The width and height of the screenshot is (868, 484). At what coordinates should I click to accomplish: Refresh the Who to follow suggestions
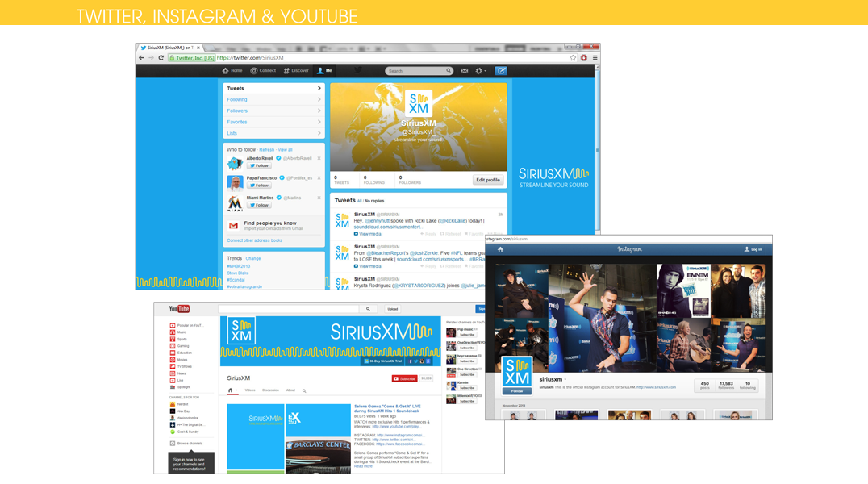tap(267, 150)
